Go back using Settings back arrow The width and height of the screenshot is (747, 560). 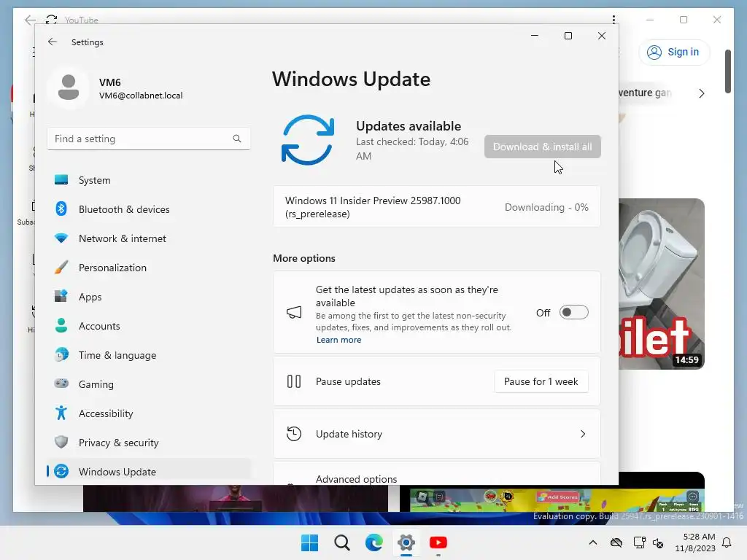(x=53, y=42)
